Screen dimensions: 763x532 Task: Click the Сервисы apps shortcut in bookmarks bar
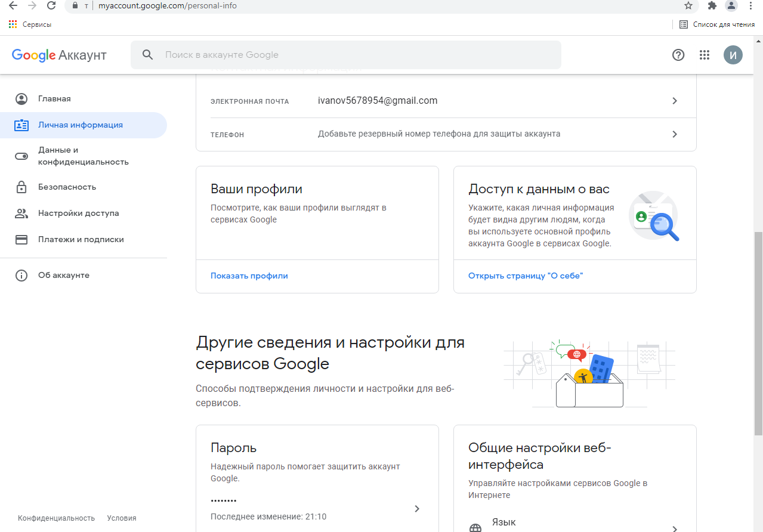(30, 24)
